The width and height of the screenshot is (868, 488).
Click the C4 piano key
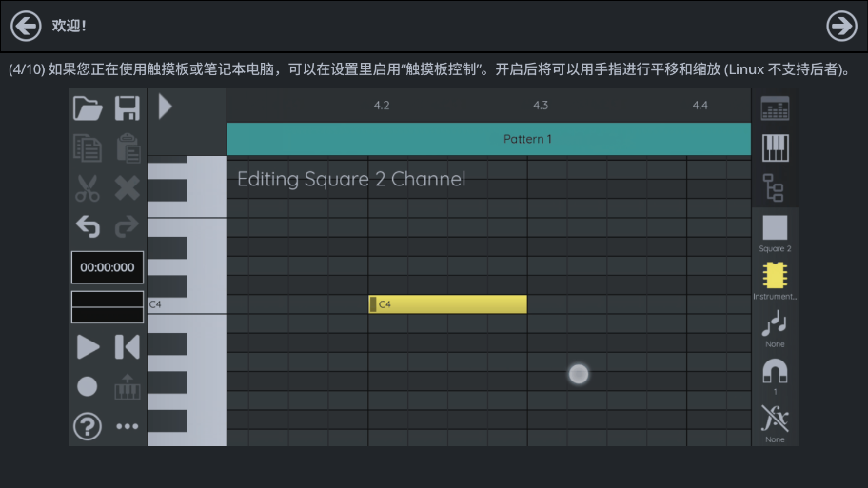point(187,304)
